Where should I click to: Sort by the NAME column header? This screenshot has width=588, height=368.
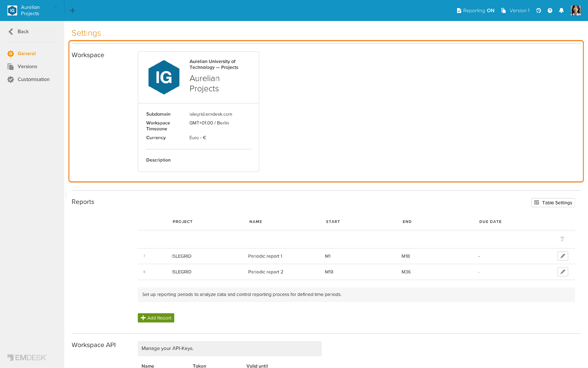[x=256, y=222]
